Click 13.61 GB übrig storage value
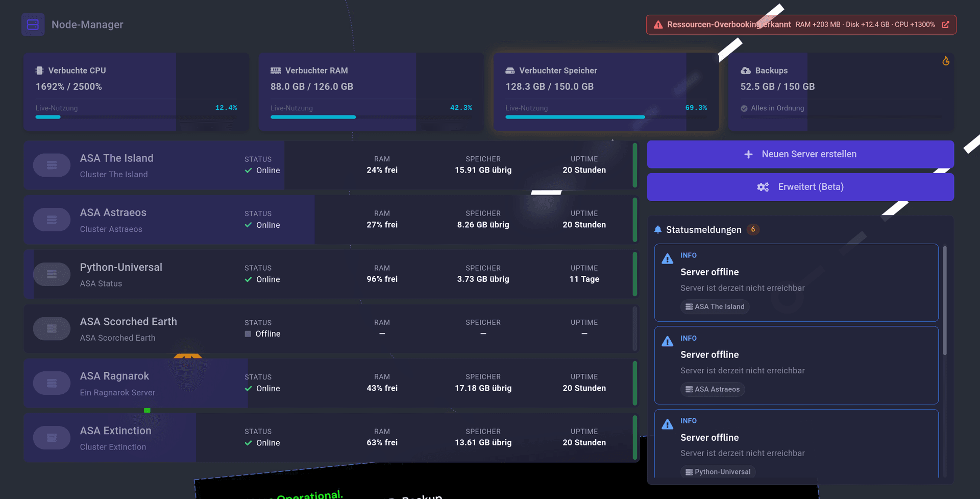The image size is (980, 499). [x=483, y=443]
